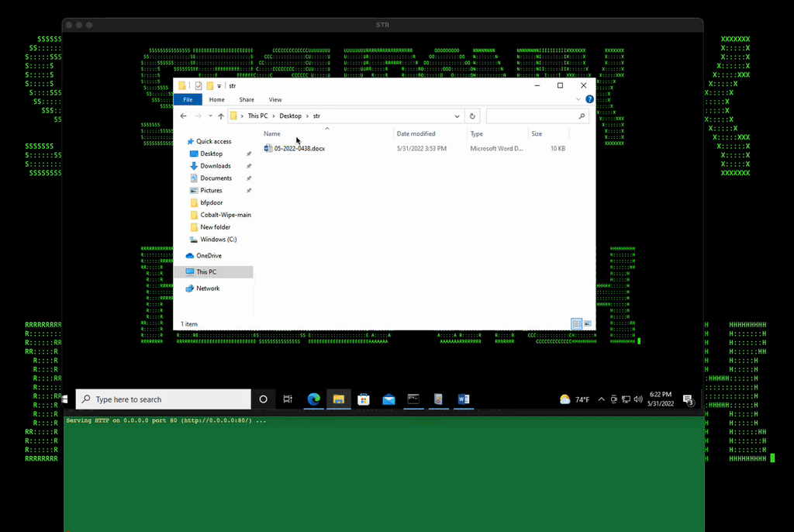Open the File menu tab
The image size is (794, 532).
click(x=188, y=100)
